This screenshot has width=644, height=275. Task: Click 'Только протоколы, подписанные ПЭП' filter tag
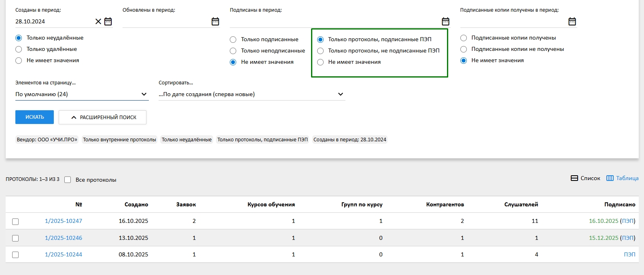tap(263, 140)
